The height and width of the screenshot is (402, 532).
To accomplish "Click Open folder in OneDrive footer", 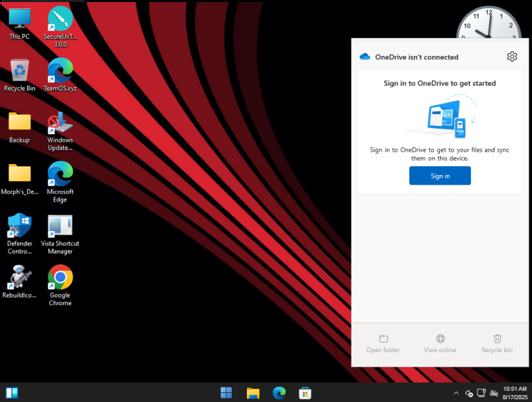I will coord(383,344).
